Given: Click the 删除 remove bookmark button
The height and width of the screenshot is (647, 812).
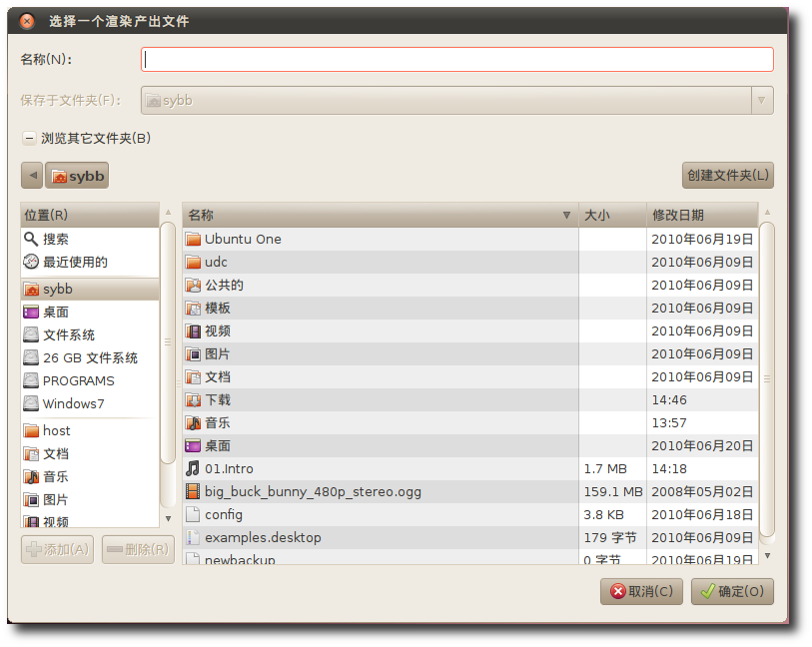Looking at the screenshot, I should click(x=138, y=549).
